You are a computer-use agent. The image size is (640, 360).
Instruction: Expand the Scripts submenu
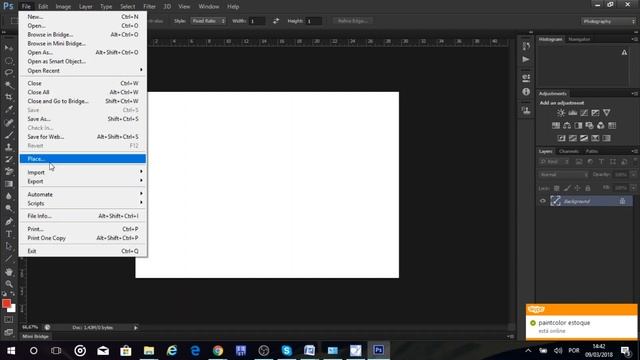click(x=83, y=203)
